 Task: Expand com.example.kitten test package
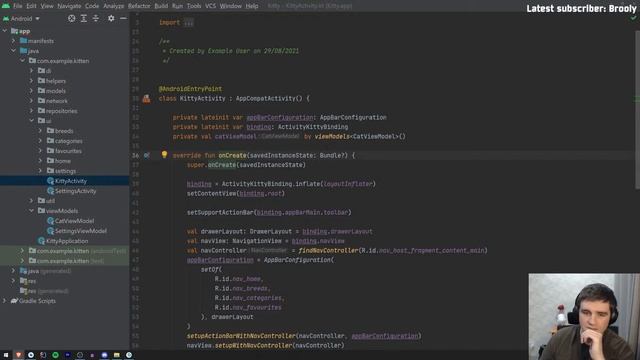coord(22,261)
